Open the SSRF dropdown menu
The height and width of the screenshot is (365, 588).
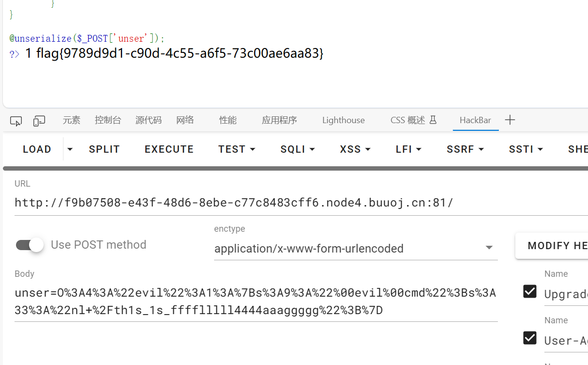tap(465, 149)
